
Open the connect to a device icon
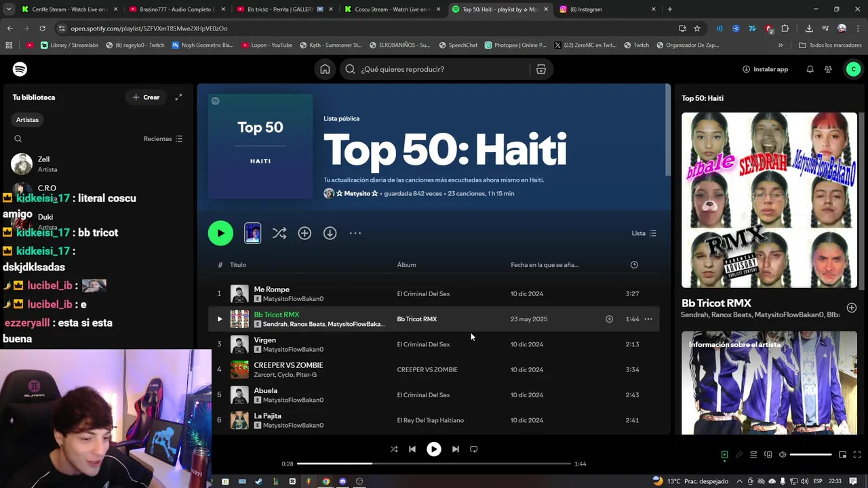(x=768, y=455)
